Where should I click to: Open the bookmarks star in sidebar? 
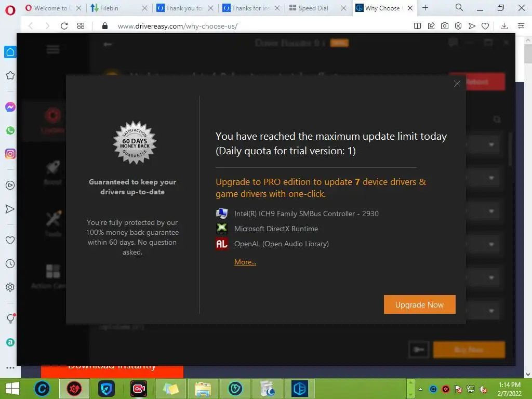[x=10, y=75]
